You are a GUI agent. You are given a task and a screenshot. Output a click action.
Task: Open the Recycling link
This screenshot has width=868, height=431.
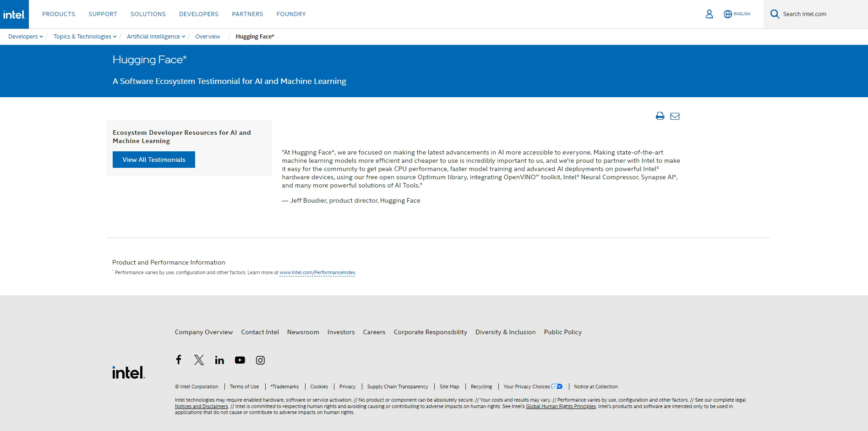point(481,387)
